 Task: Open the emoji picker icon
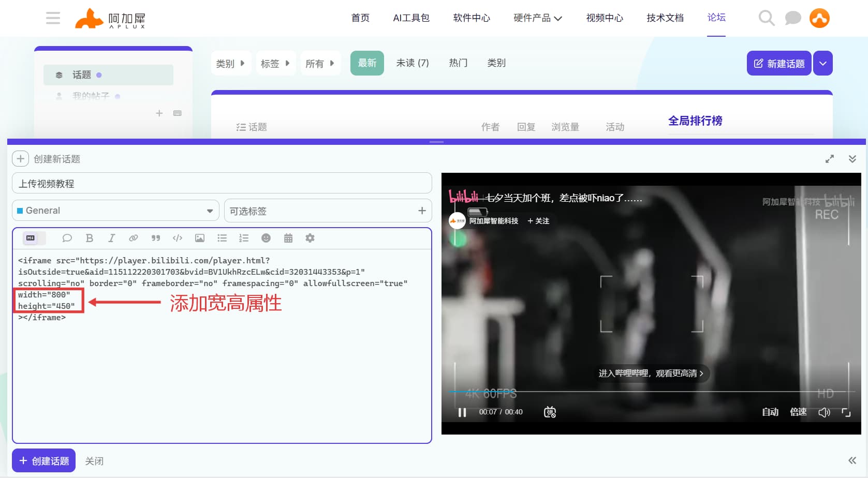point(266,238)
